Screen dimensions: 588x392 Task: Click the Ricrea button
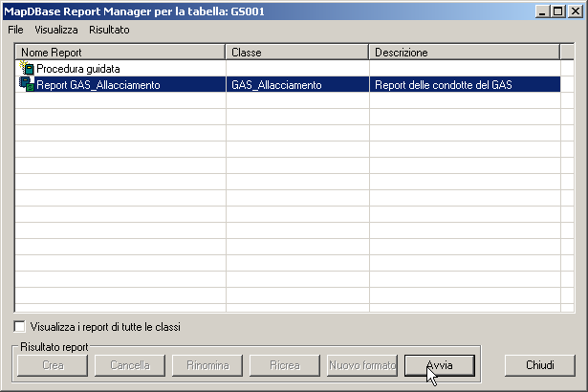click(x=285, y=365)
